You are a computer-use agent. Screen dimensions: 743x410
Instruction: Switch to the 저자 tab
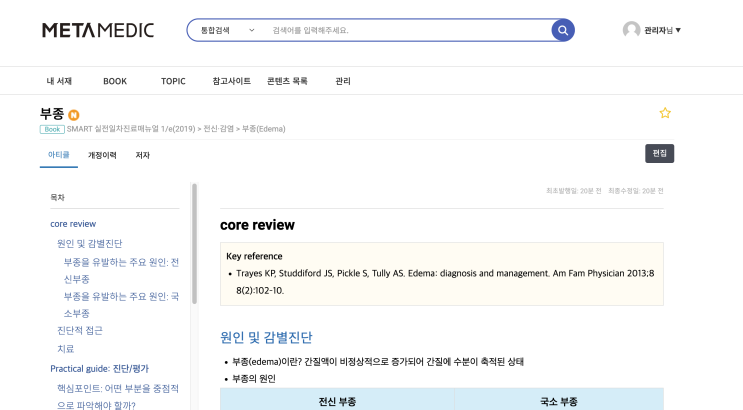point(143,155)
